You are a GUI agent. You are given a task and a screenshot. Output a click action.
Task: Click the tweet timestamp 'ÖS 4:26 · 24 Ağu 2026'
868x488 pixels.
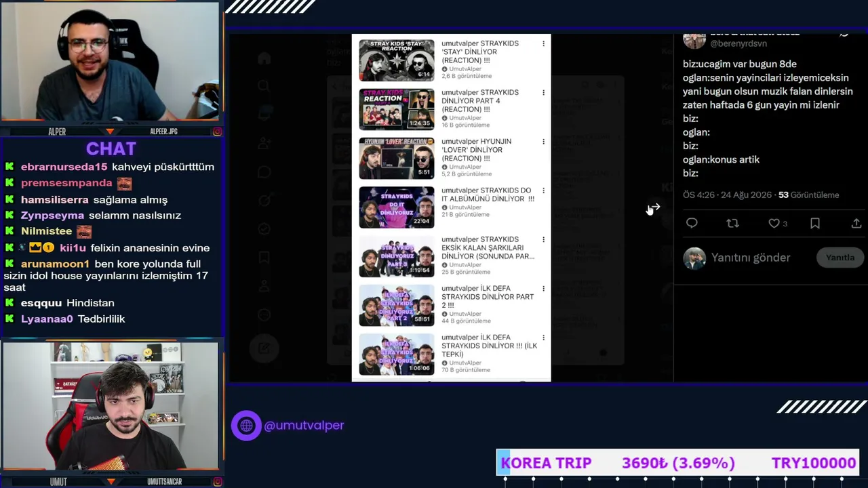point(727,195)
